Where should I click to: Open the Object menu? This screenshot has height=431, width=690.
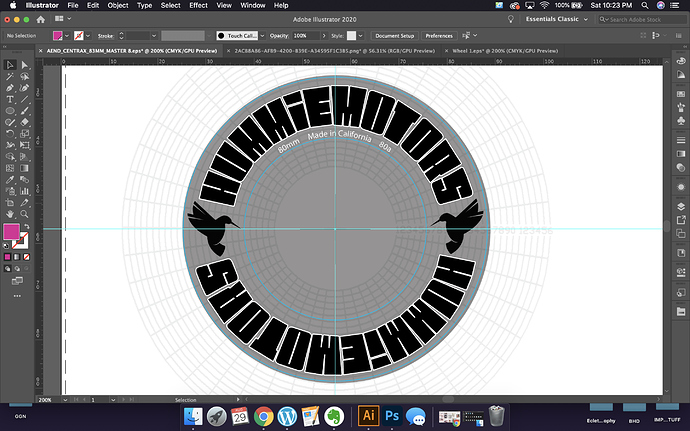pyautogui.click(x=118, y=5)
